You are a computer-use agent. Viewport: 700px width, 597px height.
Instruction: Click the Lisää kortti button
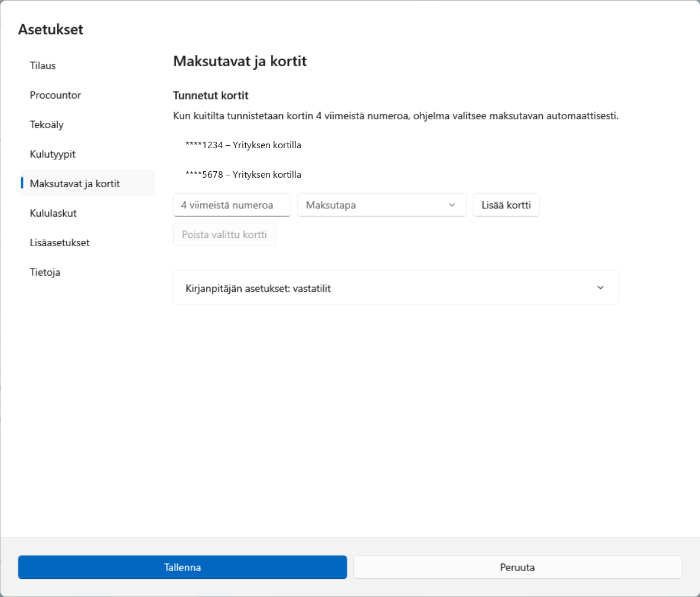[x=506, y=205]
